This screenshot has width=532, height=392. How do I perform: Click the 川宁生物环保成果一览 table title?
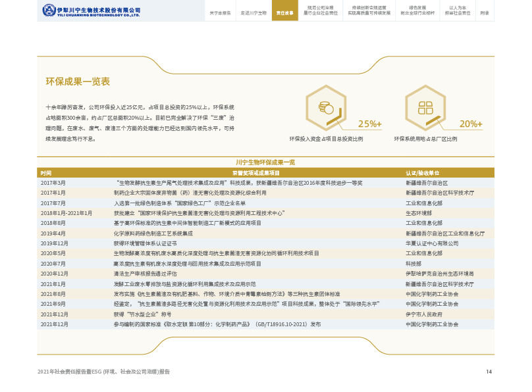(265, 162)
